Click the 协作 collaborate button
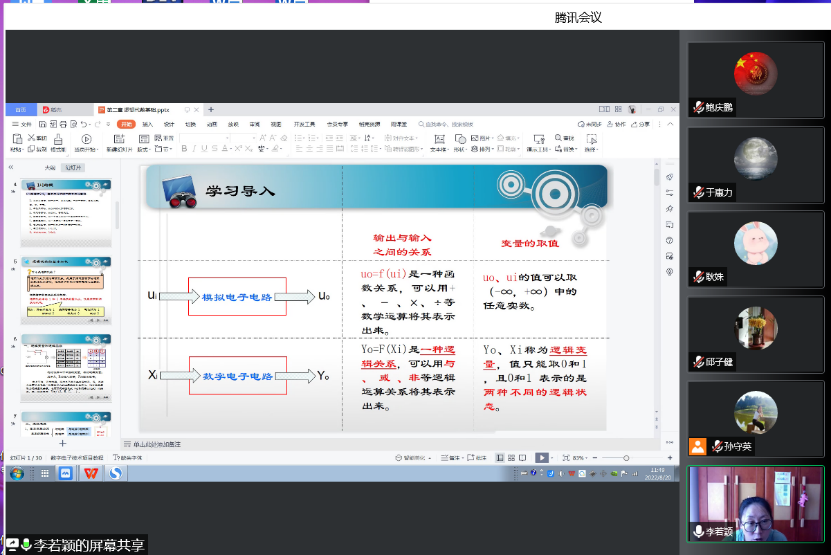This screenshot has height=555, width=831. pos(617,125)
